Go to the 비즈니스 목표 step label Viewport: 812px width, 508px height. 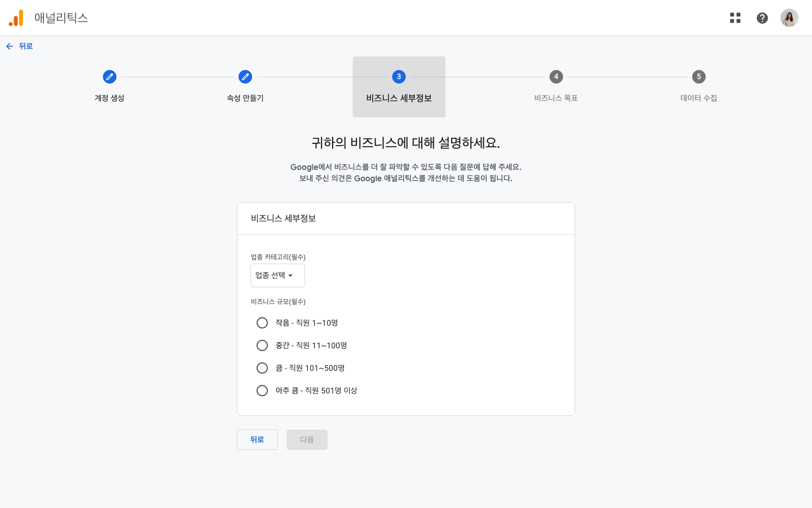(556, 98)
